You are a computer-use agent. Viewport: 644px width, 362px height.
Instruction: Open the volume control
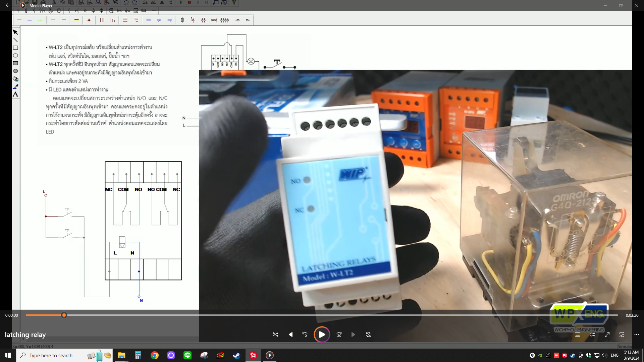pos(592,335)
